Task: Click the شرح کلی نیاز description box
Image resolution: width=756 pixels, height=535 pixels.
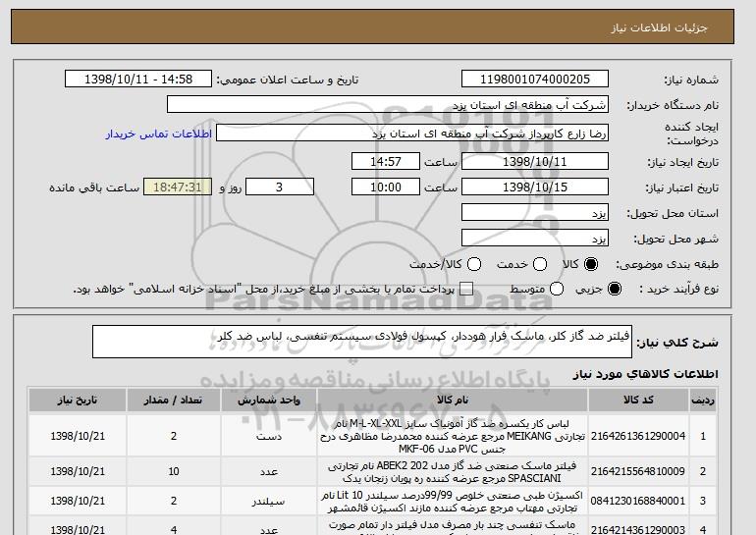Action: click(x=362, y=342)
